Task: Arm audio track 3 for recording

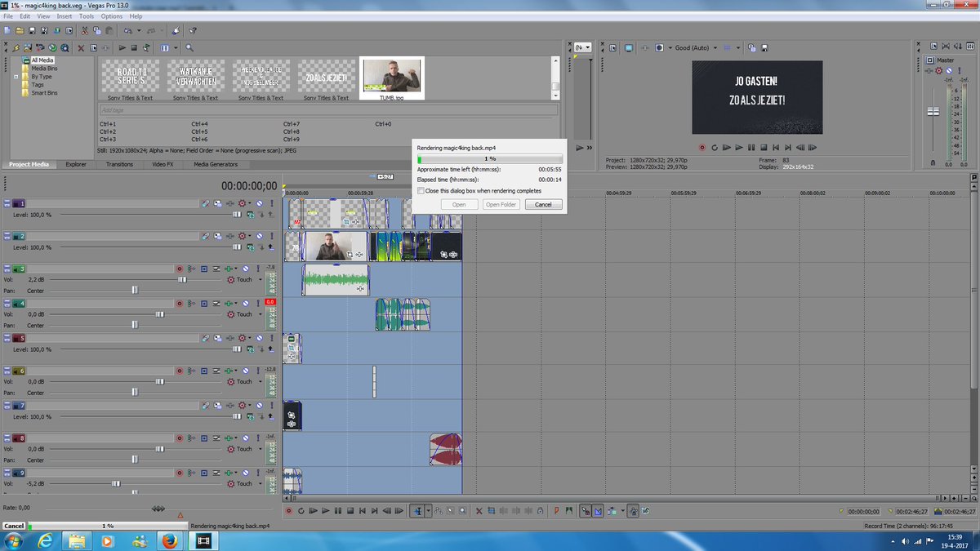Action: [180, 268]
